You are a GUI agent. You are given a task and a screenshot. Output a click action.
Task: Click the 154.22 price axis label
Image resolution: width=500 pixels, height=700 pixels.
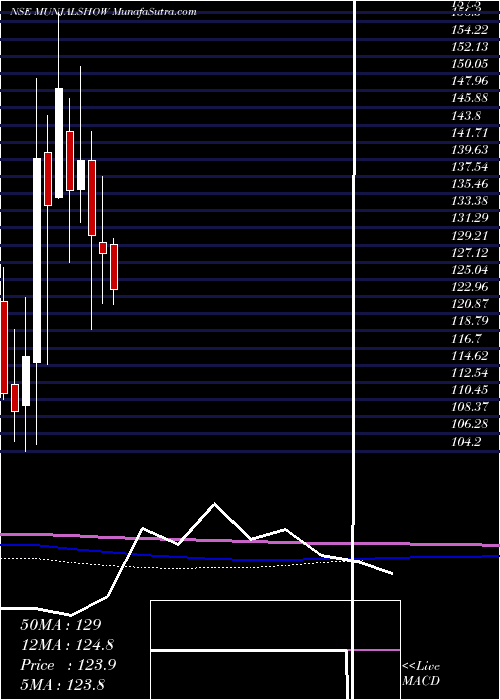click(470, 29)
